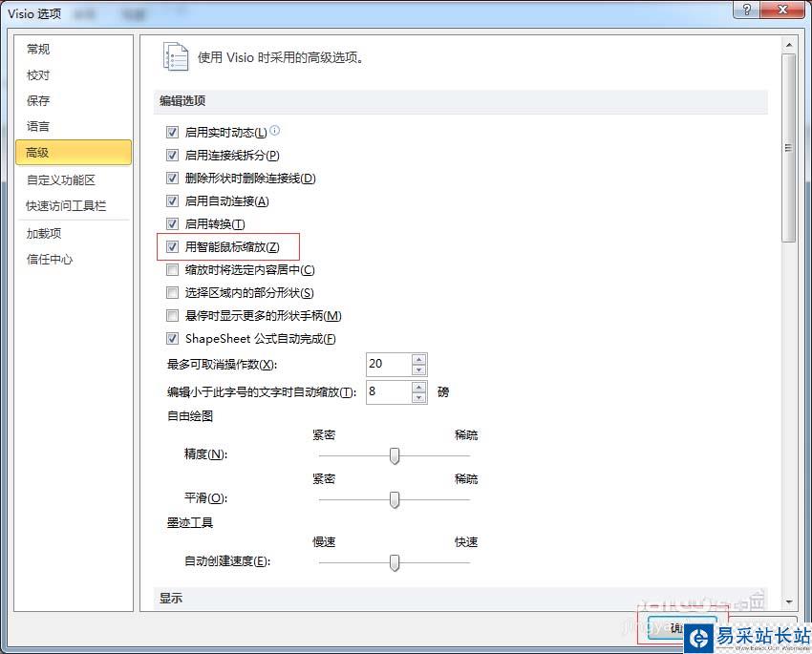Click the scrollbar up arrow
The image size is (812, 654).
(789, 46)
